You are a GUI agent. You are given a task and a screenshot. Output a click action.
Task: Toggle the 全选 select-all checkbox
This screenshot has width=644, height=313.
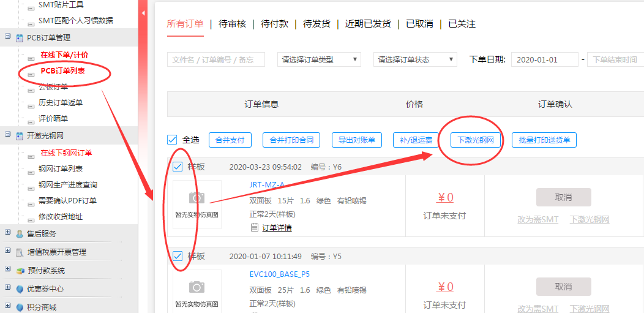(173, 140)
